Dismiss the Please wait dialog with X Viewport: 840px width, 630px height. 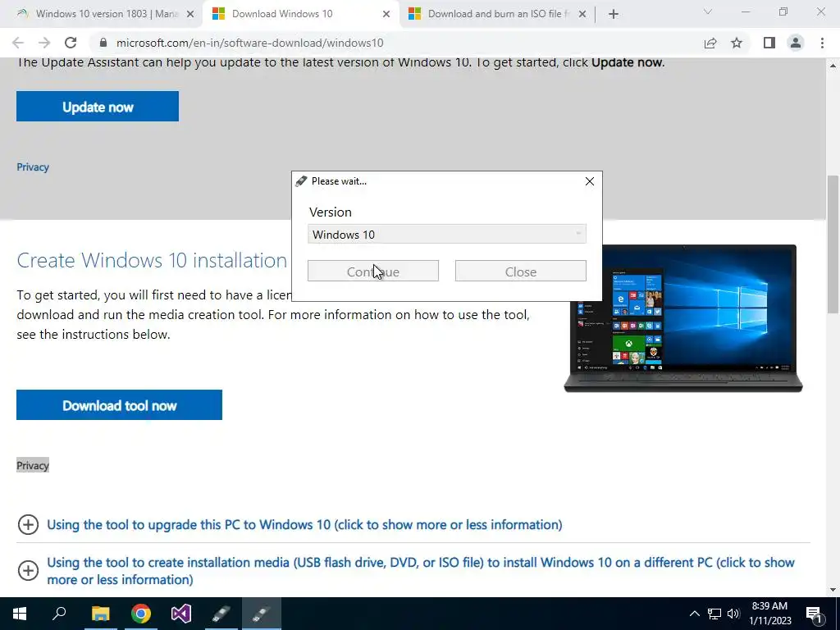[x=589, y=181]
